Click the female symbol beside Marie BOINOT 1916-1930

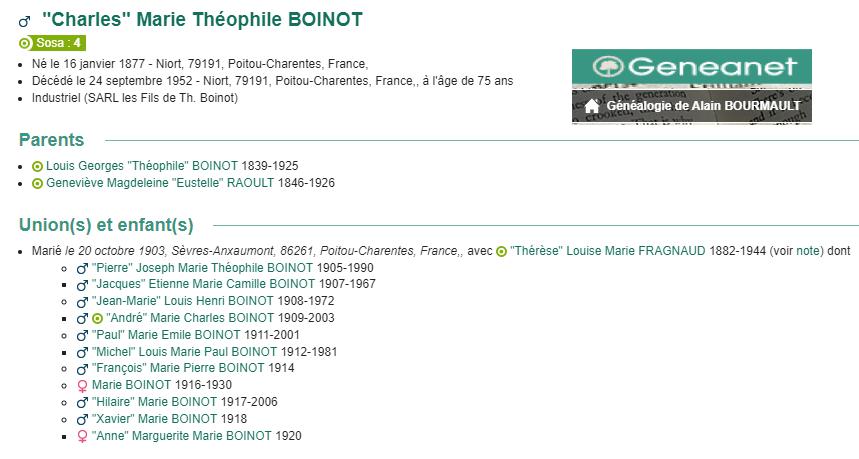point(82,386)
